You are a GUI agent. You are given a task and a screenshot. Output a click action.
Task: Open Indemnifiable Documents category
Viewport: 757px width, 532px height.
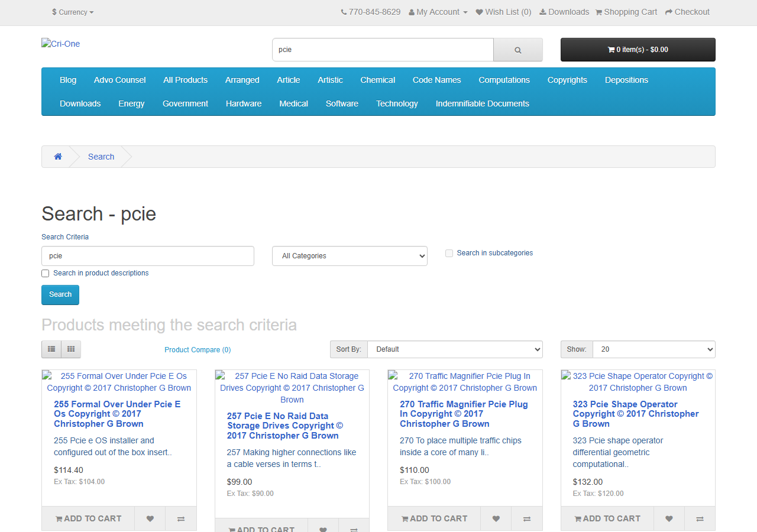pos(483,103)
